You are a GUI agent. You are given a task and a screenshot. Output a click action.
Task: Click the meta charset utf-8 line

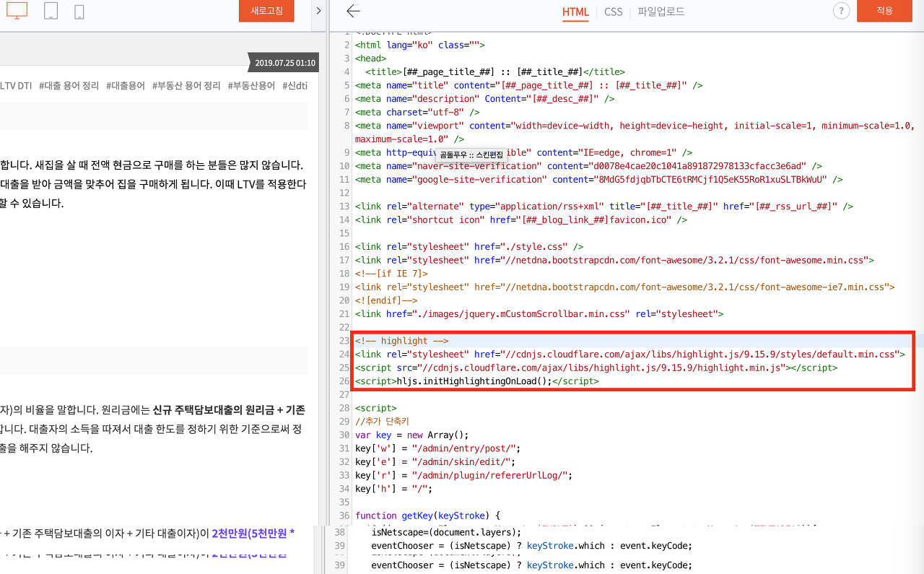coord(417,112)
